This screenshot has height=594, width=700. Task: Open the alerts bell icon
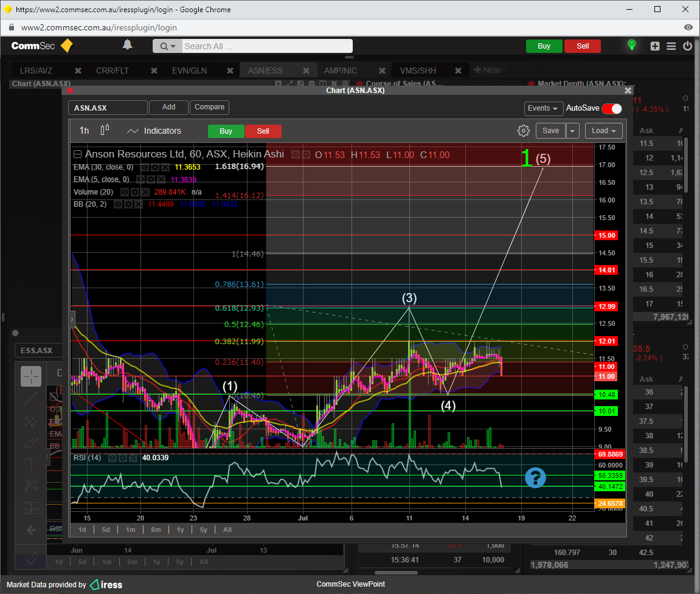tap(127, 44)
